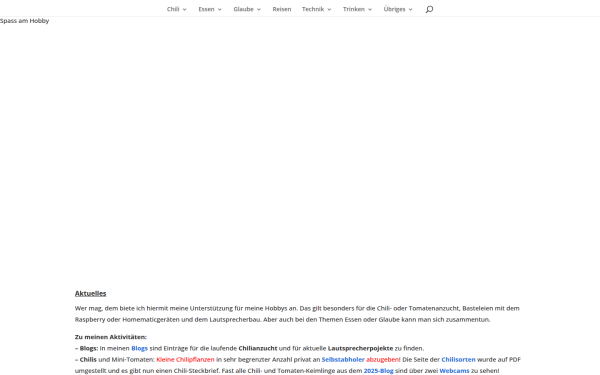Click the Spass am Hobby site title
The image size is (600, 375).
tap(24, 21)
